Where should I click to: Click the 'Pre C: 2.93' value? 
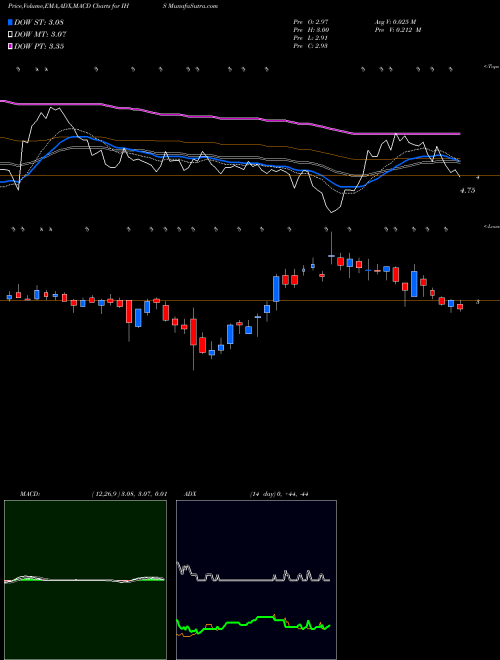[x=311, y=46]
